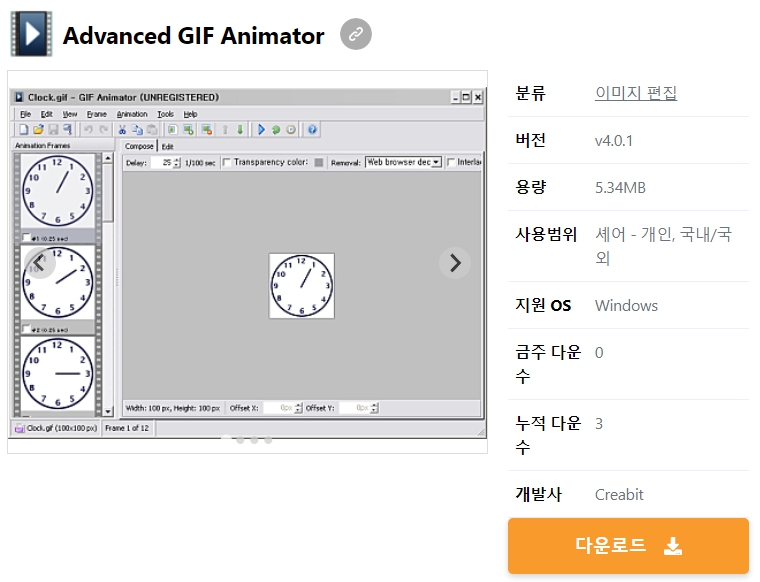760x582 pixels.
Task: Click the frames list scroll down arrow
Action: tap(108, 411)
